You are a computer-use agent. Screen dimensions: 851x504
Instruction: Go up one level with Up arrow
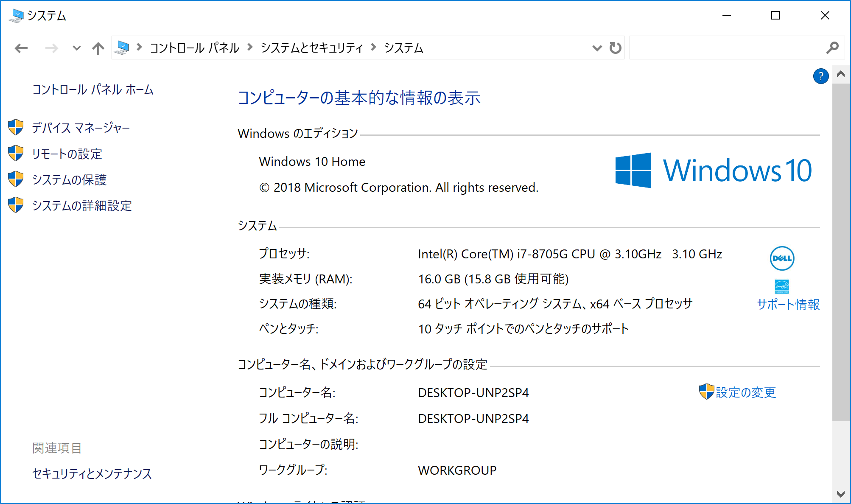(x=98, y=48)
